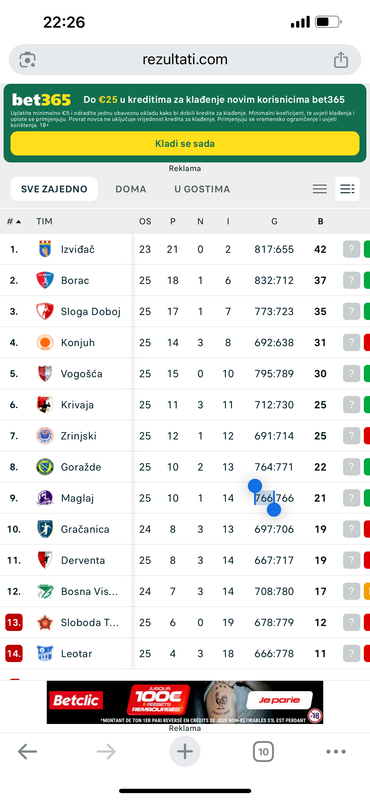
Task: Tap the Goražde club crest
Action: [x=45, y=467]
